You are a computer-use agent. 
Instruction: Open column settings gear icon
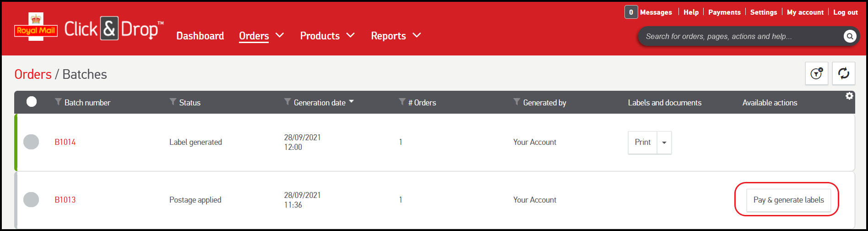(x=849, y=96)
